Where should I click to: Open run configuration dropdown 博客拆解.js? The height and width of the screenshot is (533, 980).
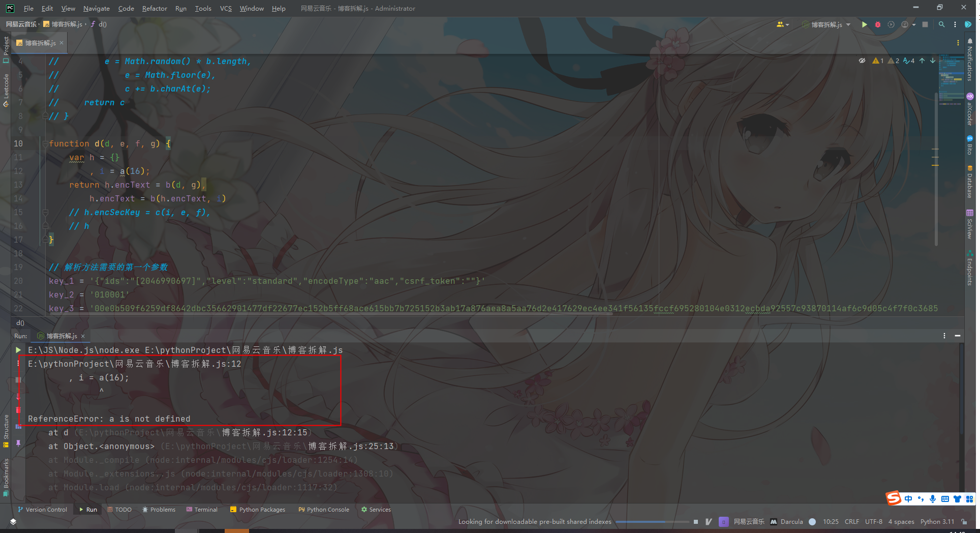826,24
